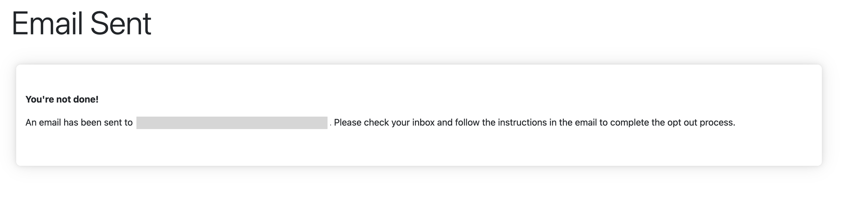Click the word "check" in the message
Viewport: 868px width, 197px height.
point(376,123)
